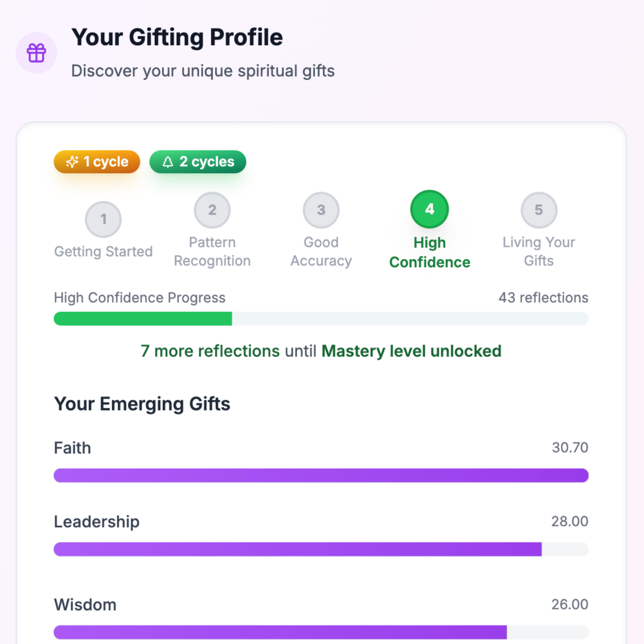Click the Leadership gift score bar

click(x=297, y=549)
